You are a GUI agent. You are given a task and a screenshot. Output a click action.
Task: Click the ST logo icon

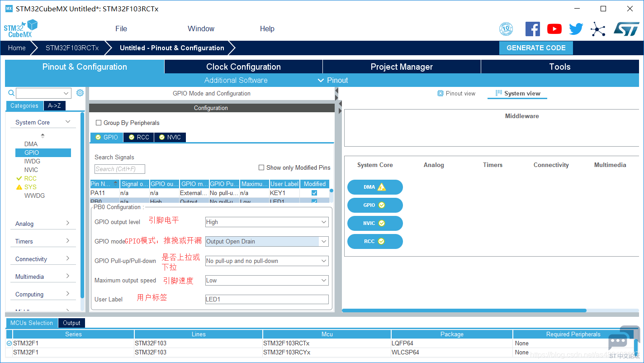pos(626,29)
